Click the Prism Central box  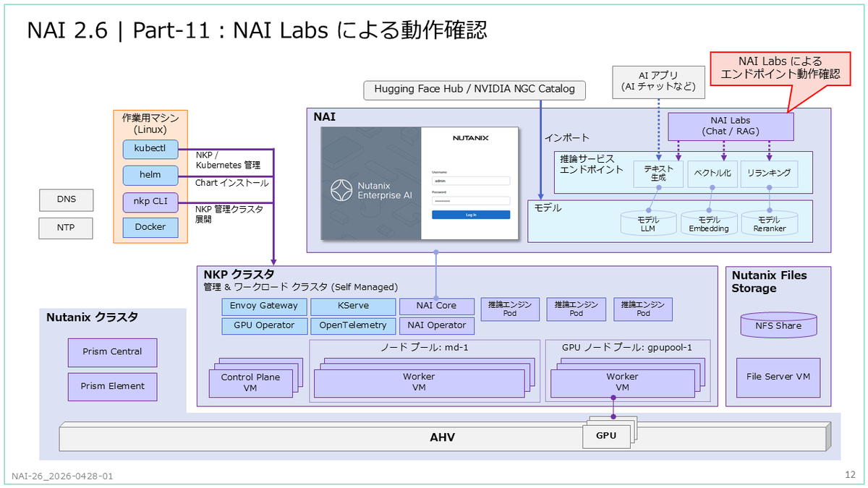pyautogui.click(x=111, y=352)
